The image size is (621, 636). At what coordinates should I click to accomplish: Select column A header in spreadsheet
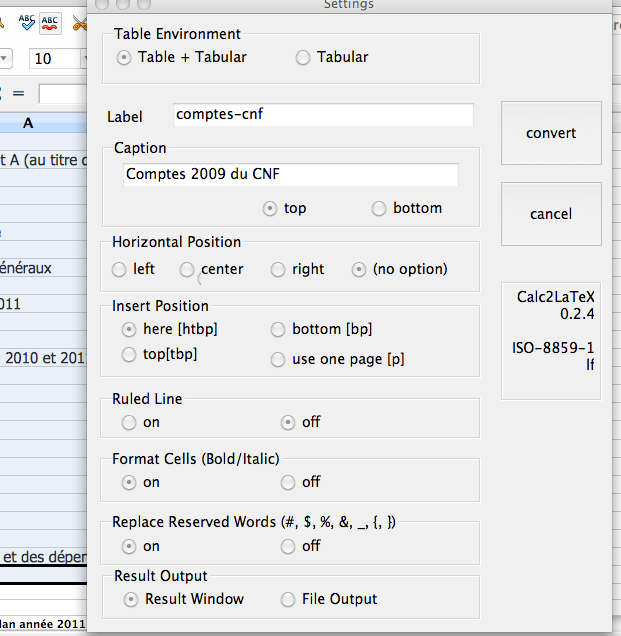click(x=28, y=123)
